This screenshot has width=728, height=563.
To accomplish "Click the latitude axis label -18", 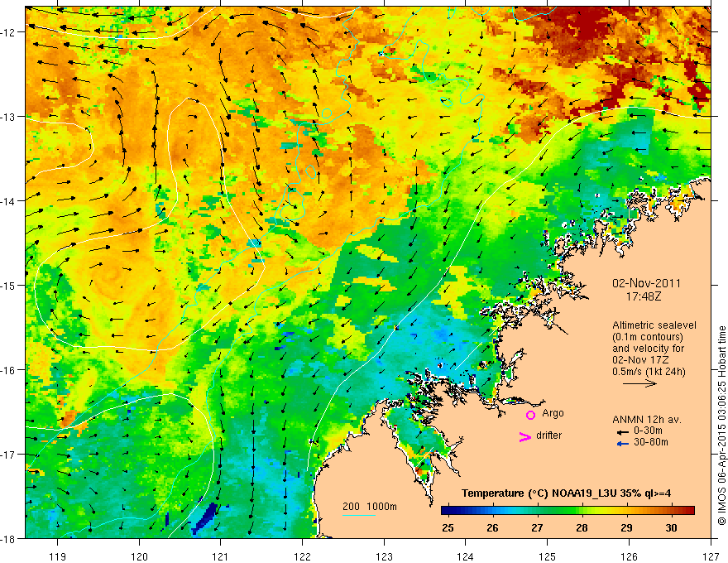I will pyautogui.click(x=8, y=538).
